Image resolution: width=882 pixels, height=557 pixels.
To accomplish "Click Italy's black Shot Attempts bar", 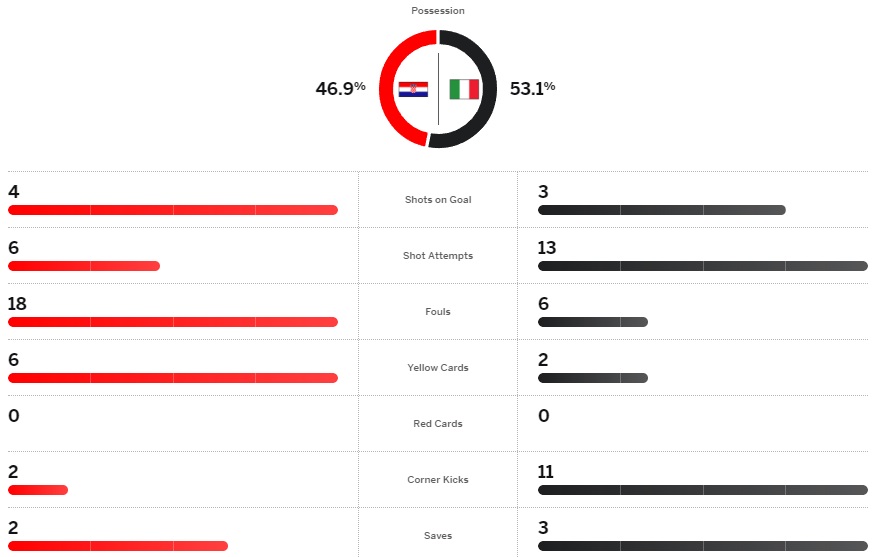I will (703, 266).
